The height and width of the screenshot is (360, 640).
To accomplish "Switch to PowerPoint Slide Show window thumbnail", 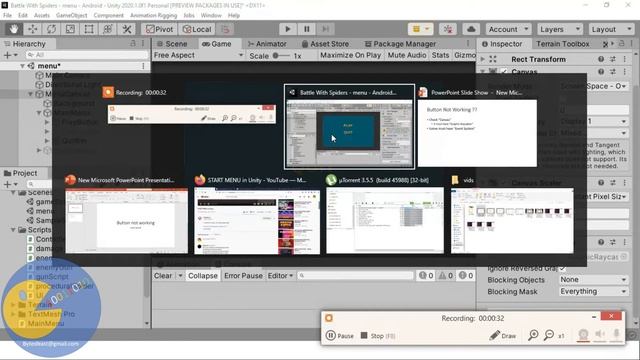I will tap(477, 133).
